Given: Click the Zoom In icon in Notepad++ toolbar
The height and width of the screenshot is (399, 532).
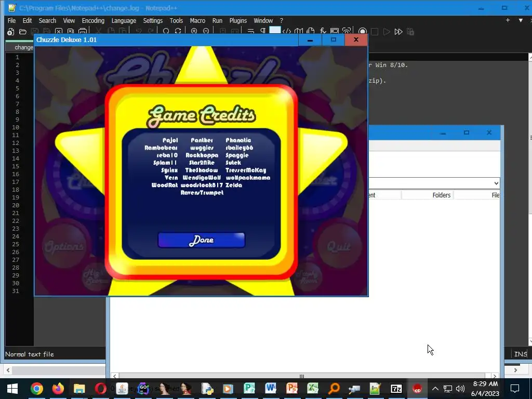Looking at the screenshot, I should pos(194,32).
